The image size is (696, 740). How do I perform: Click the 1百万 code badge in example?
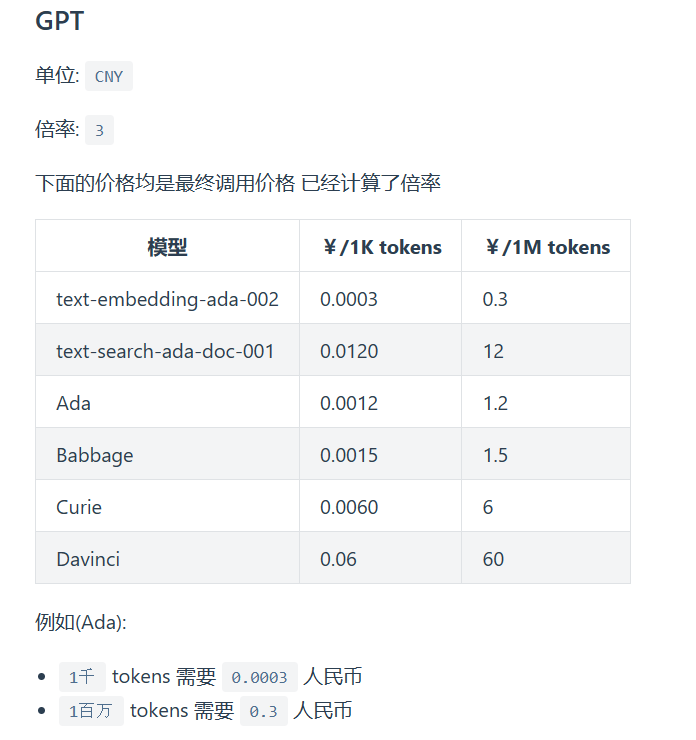pos(91,711)
